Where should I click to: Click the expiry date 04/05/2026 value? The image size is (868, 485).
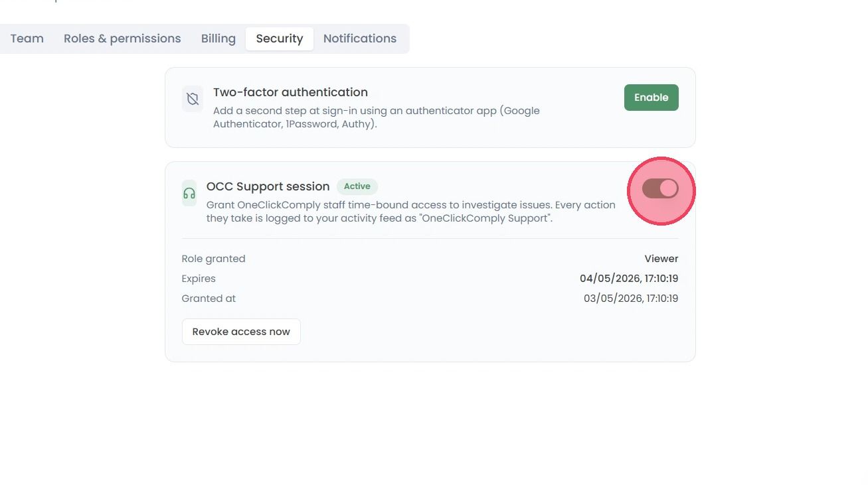pyautogui.click(x=629, y=279)
